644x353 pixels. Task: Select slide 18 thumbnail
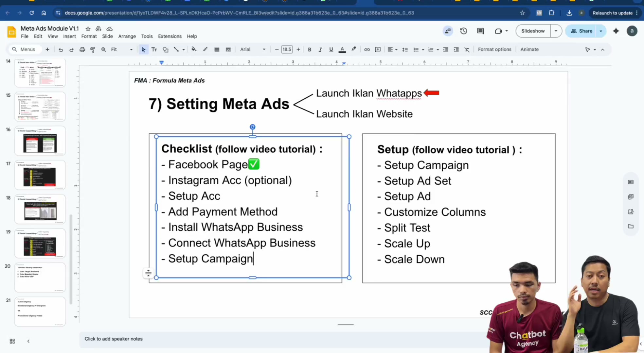tap(40, 209)
